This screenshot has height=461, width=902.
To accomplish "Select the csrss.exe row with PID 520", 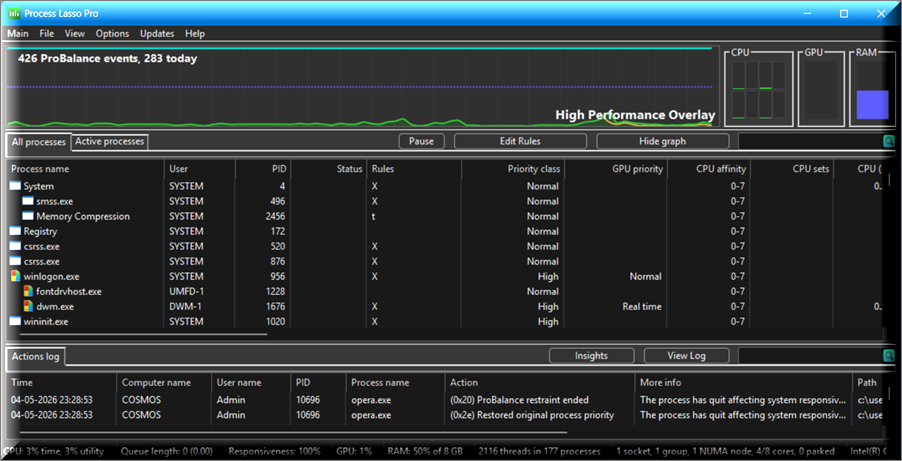I will (446, 246).
